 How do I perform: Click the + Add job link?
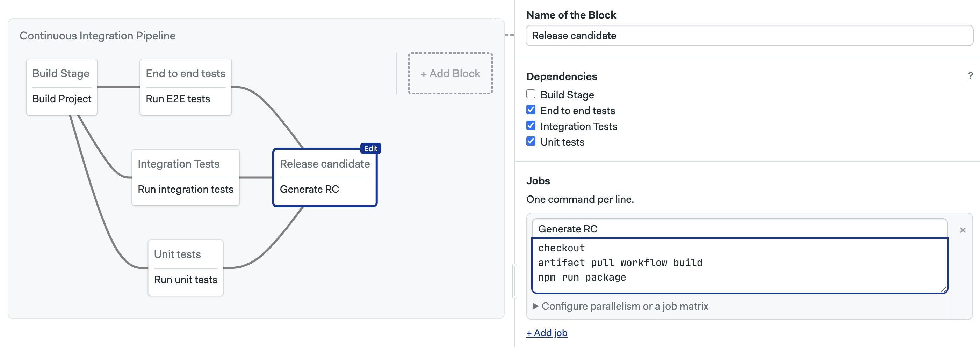(x=547, y=333)
